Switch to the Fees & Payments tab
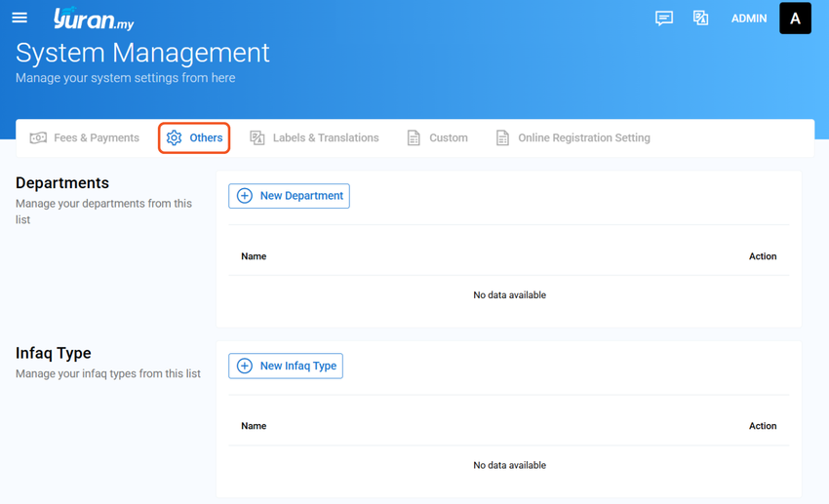829x504 pixels. (85, 137)
